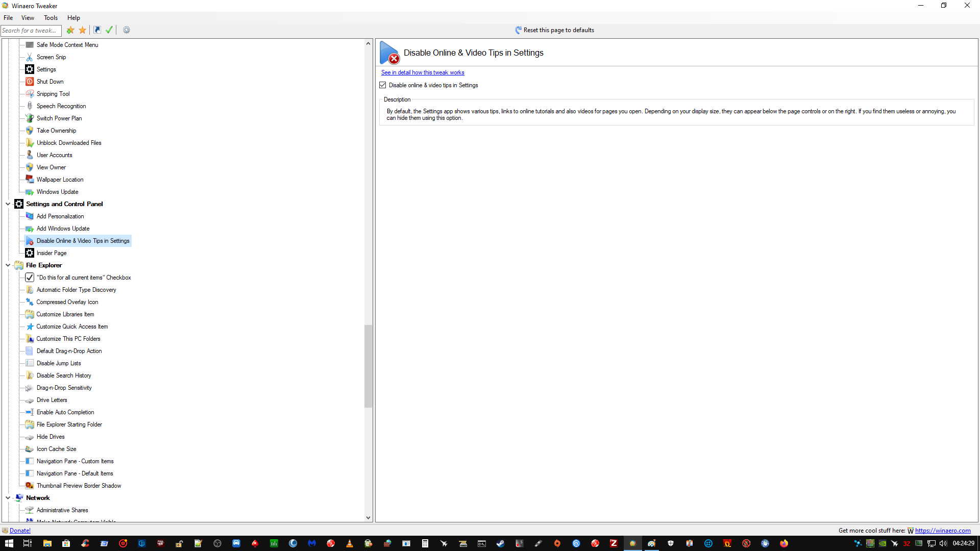Open settings via the toolbar gear icon

tap(127, 30)
